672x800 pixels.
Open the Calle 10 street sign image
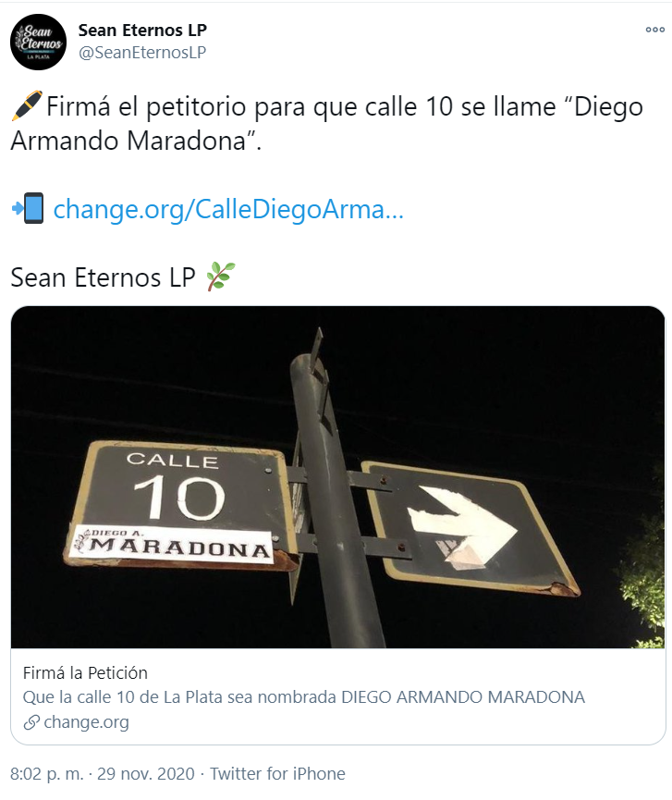coord(337,477)
